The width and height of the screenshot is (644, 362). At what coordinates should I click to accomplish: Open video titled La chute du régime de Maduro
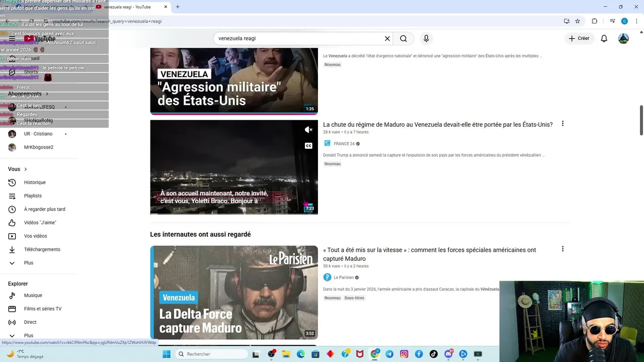[x=438, y=125]
